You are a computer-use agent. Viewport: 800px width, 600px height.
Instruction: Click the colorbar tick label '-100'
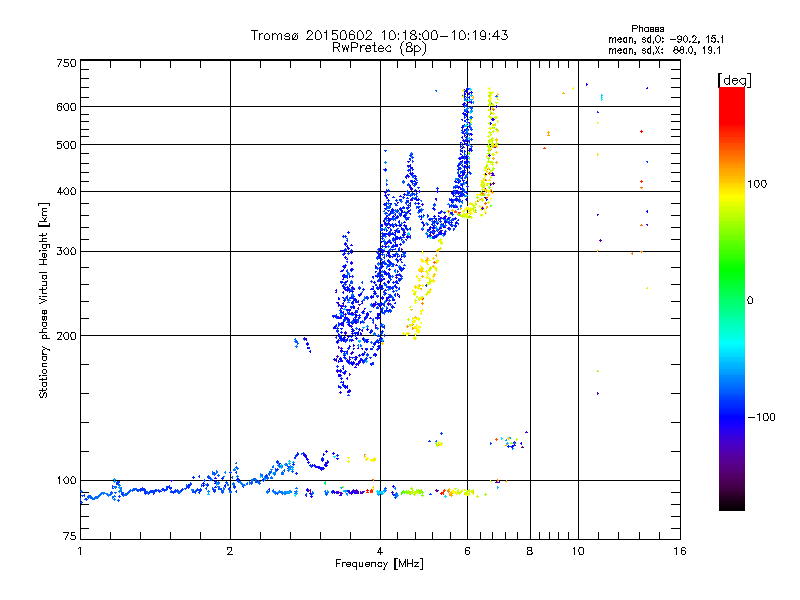coord(761,417)
